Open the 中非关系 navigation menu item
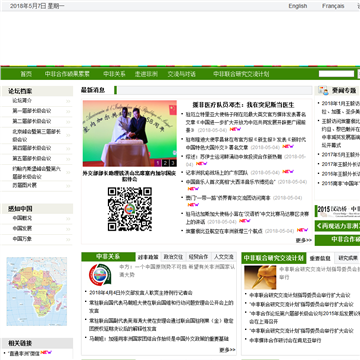360x360 pixels. pos(114,74)
